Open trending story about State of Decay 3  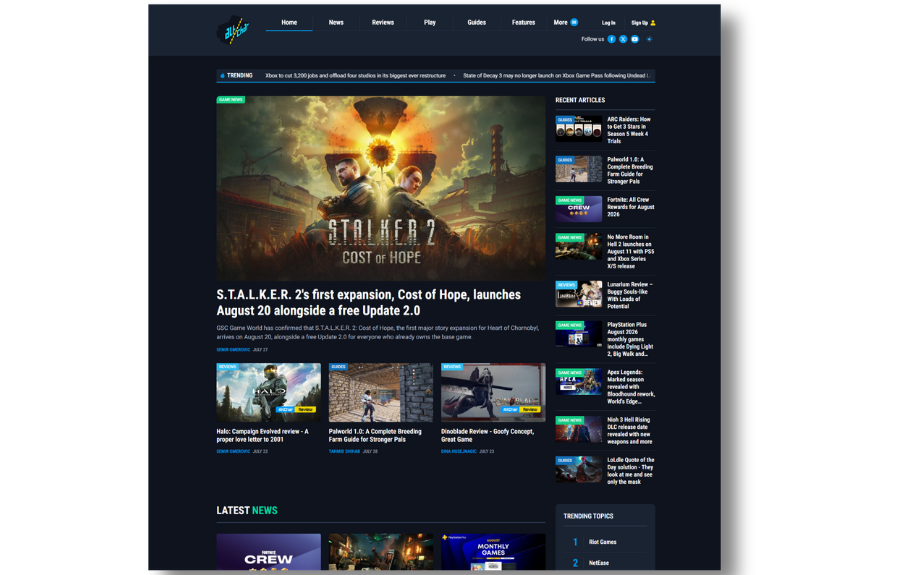[x=556, y=75]
